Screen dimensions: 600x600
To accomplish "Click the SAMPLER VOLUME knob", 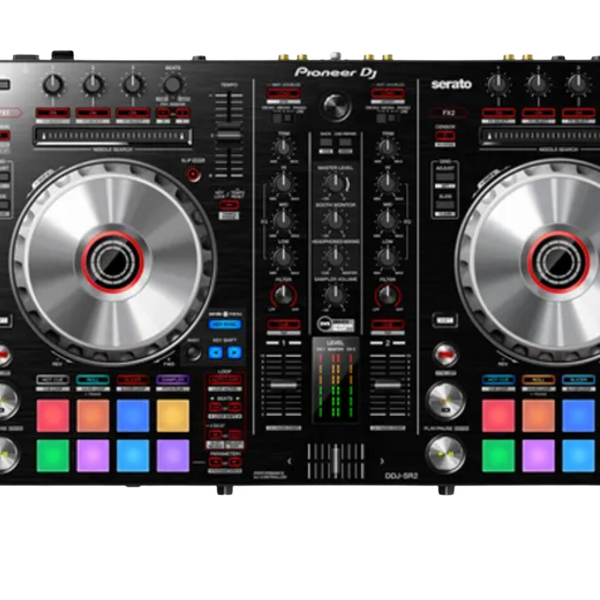I will [335, 295].
